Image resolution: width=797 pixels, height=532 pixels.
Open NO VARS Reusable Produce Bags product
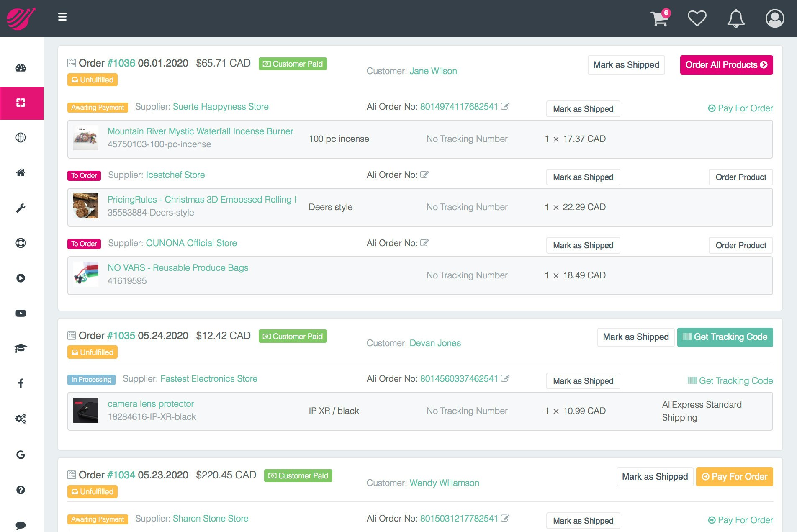pyautogui.click(x=178, y=268)
